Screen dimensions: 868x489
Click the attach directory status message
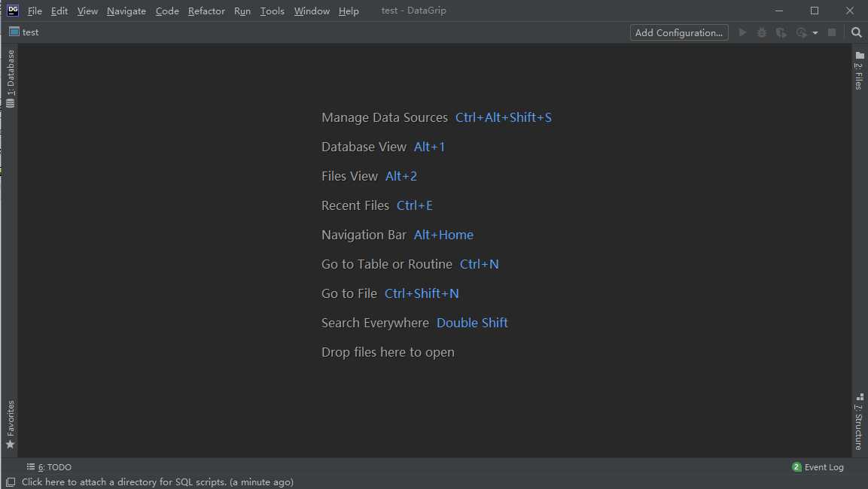click(157, 482)
